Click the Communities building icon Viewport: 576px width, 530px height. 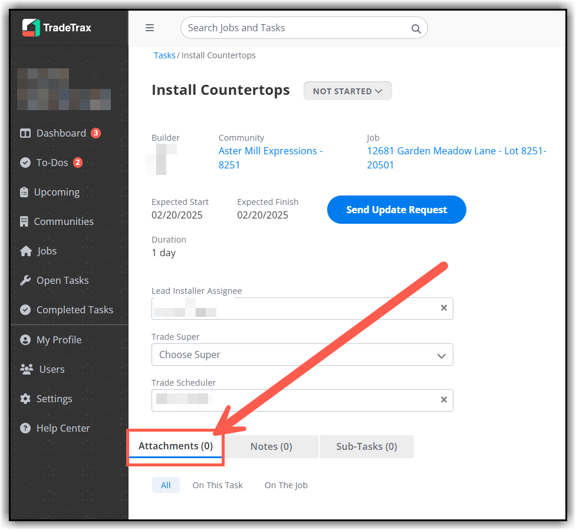tap(24, 221)
